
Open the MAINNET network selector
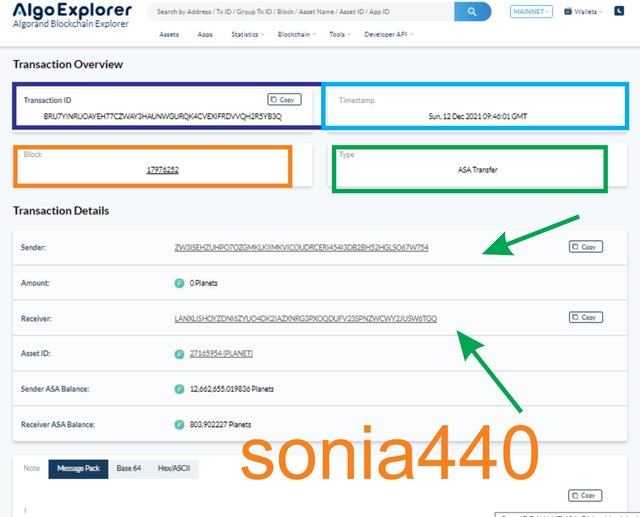coord(531,11)
